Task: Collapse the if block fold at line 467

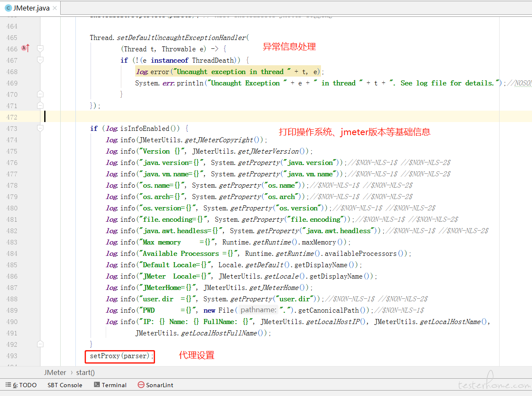Action: (x=40, y=60)
